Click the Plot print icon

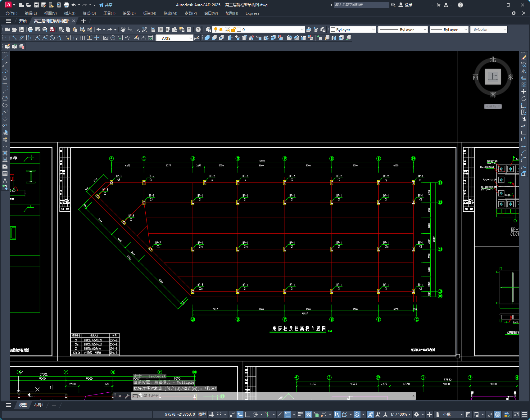[x=30, y=29]
